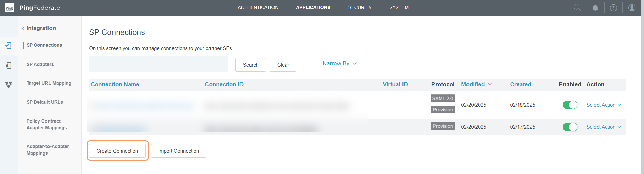Select the adapter sidebar icon below it
This screenshot has width=644, height=174.
pyautogui.click(x=9, y=66)
